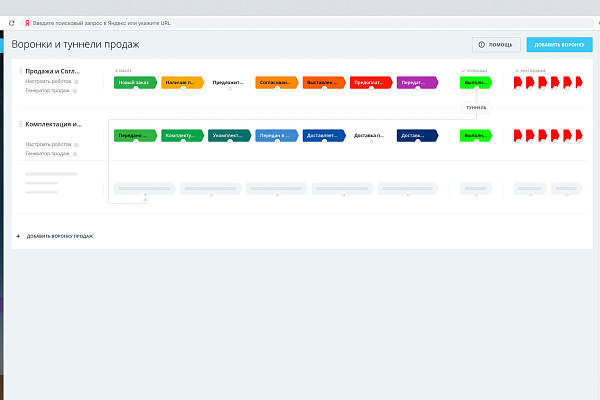
Task: Select the purple Передат... stage in first funnel
Action: (x=417, y=82)
